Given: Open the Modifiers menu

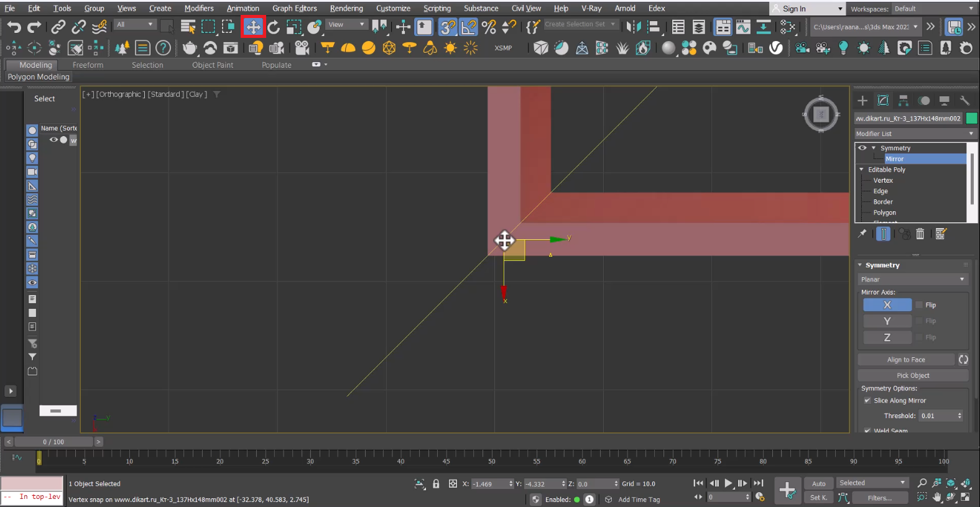Looking at the screenshot, I should (x=198, y=8).
